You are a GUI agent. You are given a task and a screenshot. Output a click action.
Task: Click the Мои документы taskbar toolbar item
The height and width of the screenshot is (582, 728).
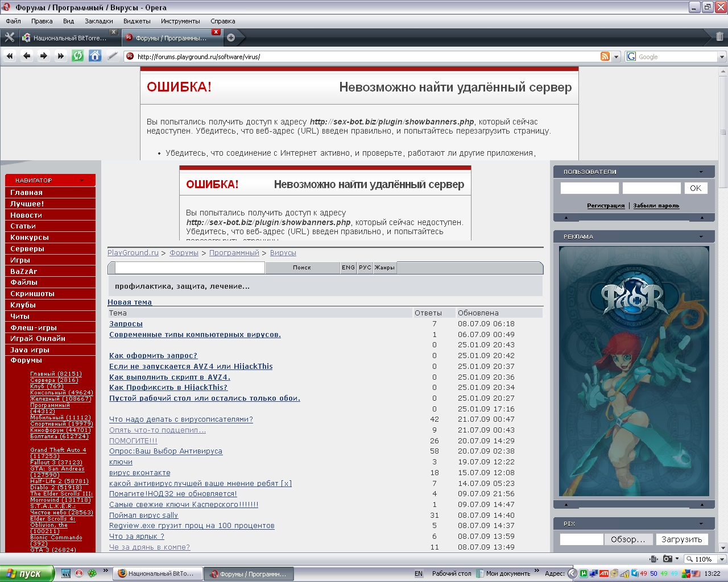(x=503, y=573)
